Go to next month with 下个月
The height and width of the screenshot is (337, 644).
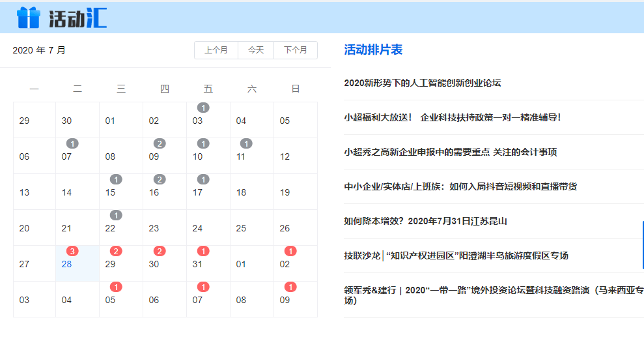coord(296,50)
